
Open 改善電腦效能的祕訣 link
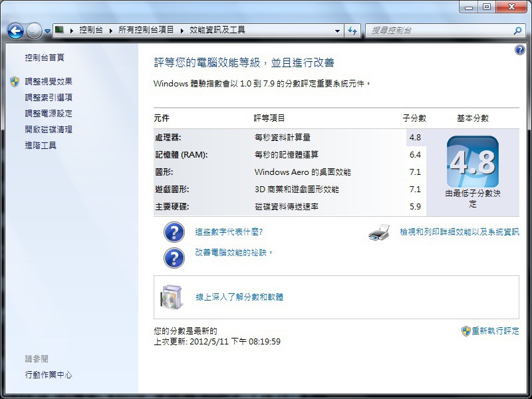click(x=234, y=253)
